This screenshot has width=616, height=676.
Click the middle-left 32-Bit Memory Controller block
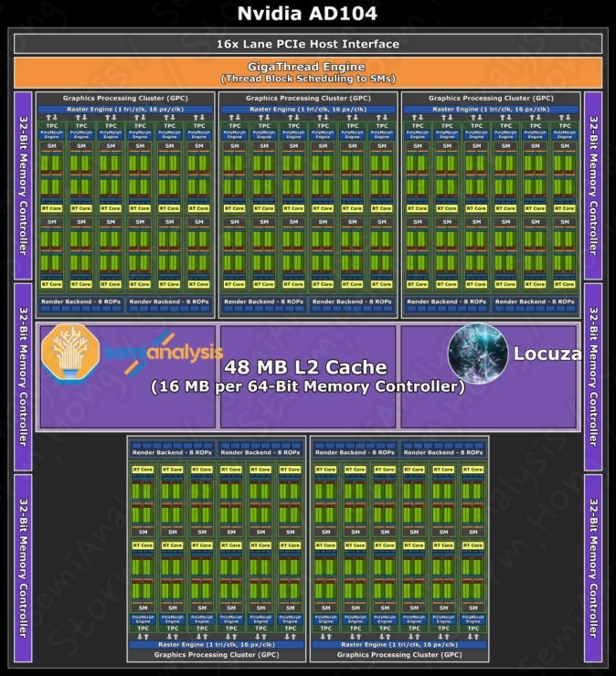click(x=23, y=376)
